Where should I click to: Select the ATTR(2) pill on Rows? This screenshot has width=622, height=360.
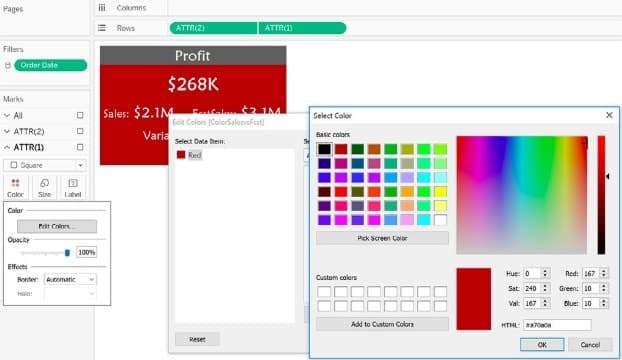click(x=213, y=28)
